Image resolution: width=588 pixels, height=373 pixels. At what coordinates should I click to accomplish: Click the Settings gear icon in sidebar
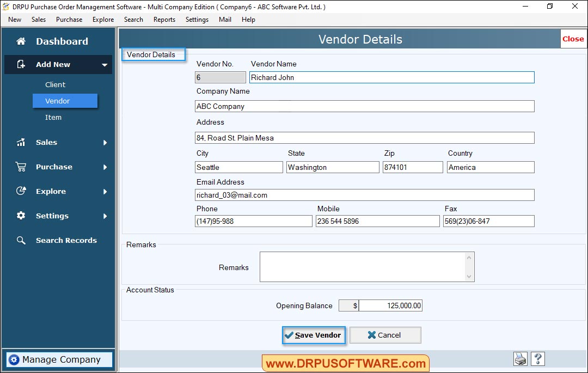click(21, 216)
